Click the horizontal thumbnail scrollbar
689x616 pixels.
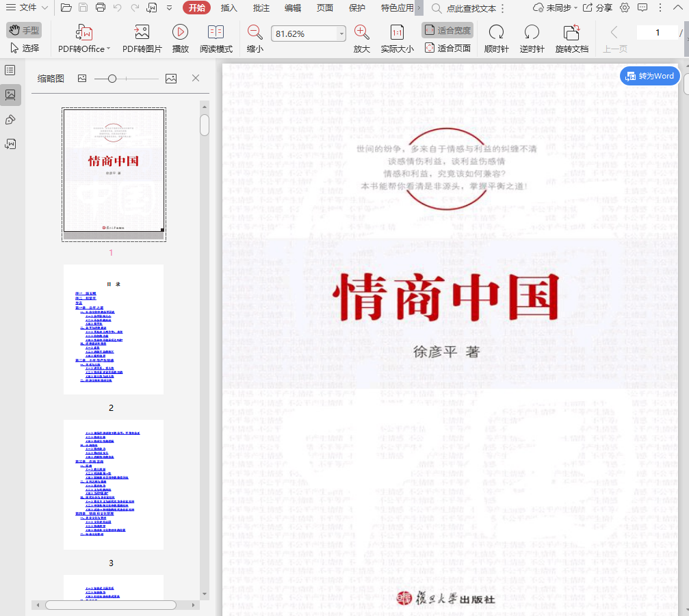pos(111,605)
